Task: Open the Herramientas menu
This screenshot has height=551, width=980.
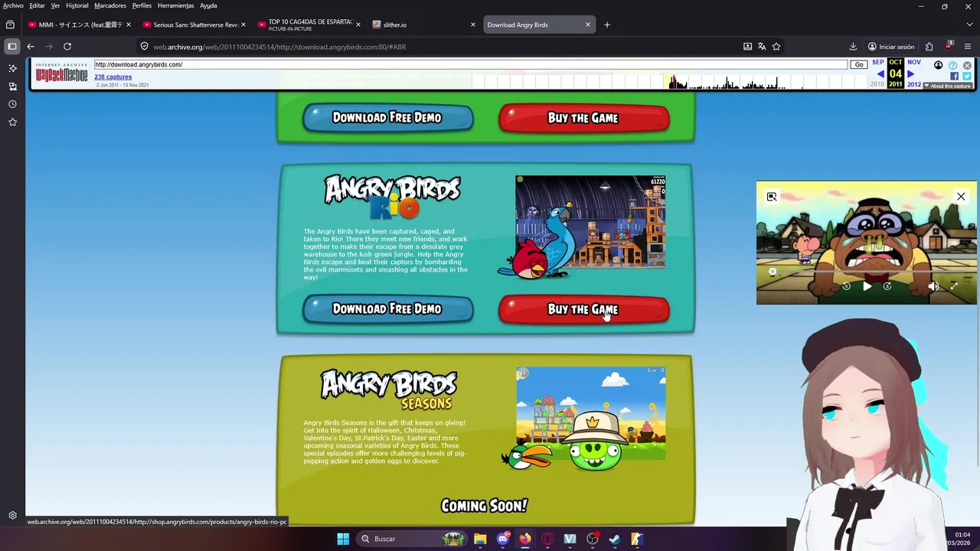Action: 175,5
